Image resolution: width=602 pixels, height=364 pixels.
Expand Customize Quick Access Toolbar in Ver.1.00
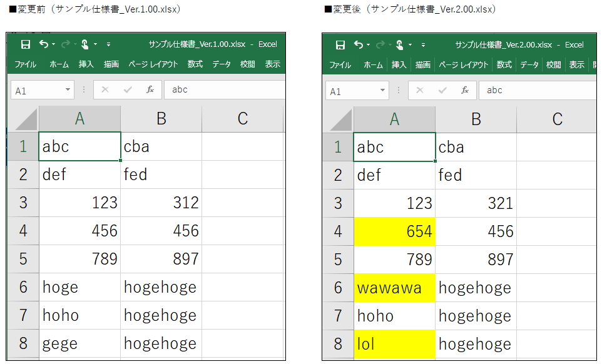tap(109, 44)
